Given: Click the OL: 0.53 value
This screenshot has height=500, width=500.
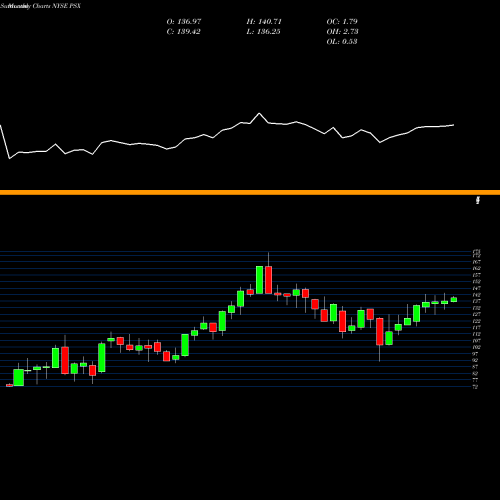Looking at the screenshot, I should coord(342,42).
